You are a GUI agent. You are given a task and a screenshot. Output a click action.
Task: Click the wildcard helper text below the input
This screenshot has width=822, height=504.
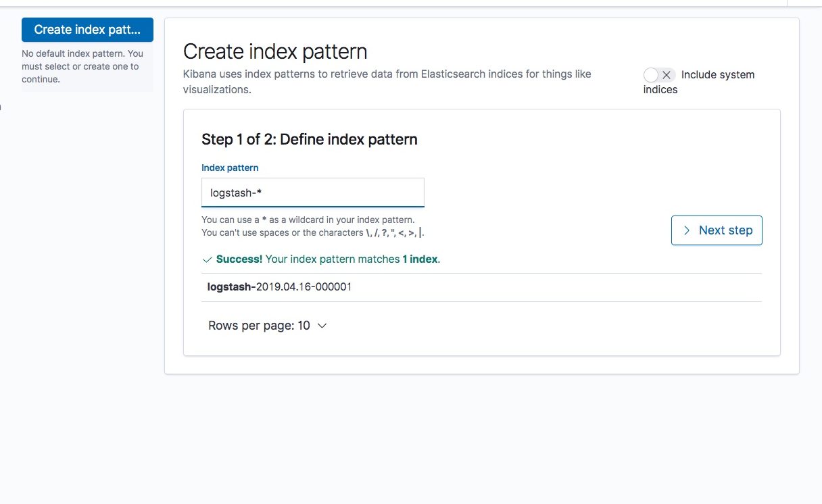(308, 220)
